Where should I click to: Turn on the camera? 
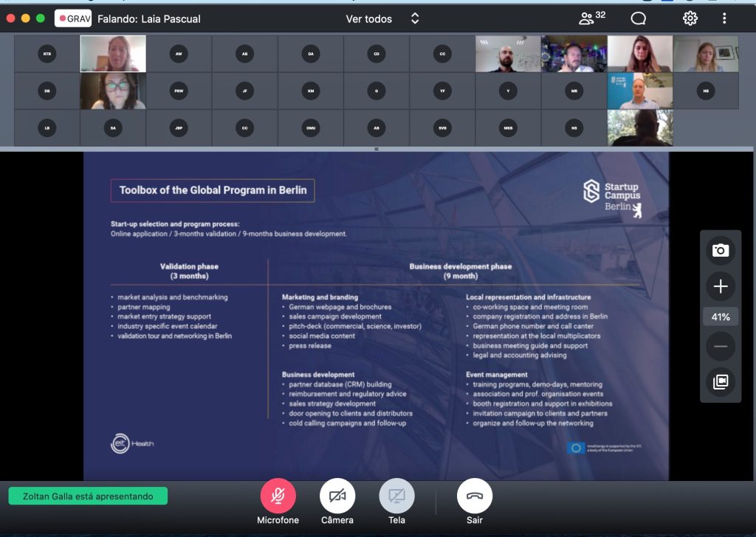pyautogui.click(x=337, y=496)
